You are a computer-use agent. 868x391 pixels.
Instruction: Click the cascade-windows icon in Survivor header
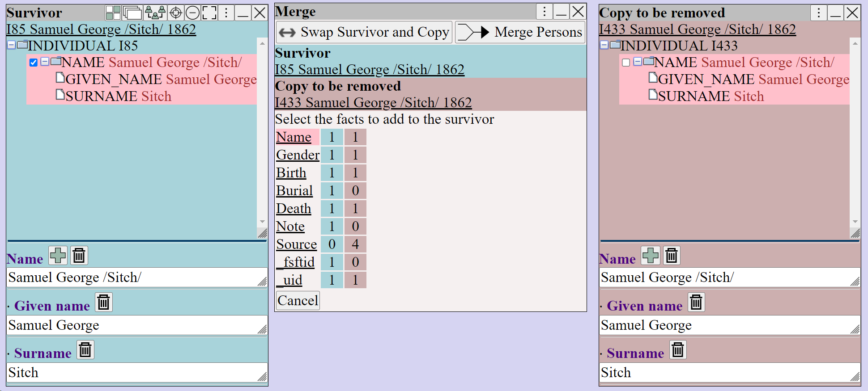(133, 13)
